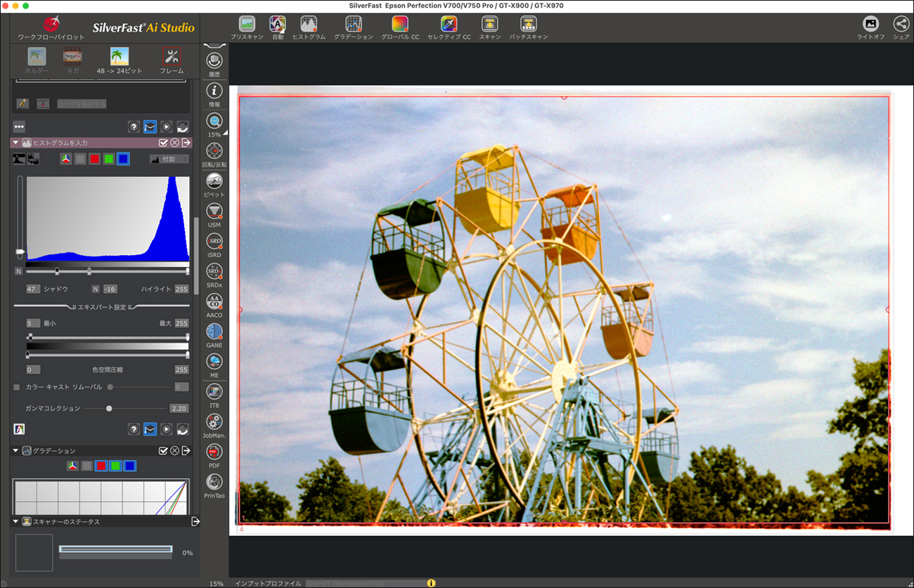Select the Pipette (ピペット) tool

point(214,181)
